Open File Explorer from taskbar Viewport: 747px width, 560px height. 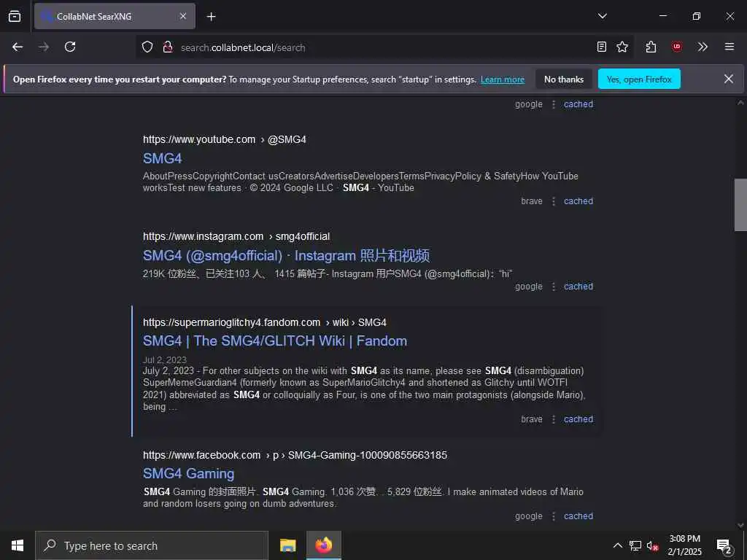[287, 545]
